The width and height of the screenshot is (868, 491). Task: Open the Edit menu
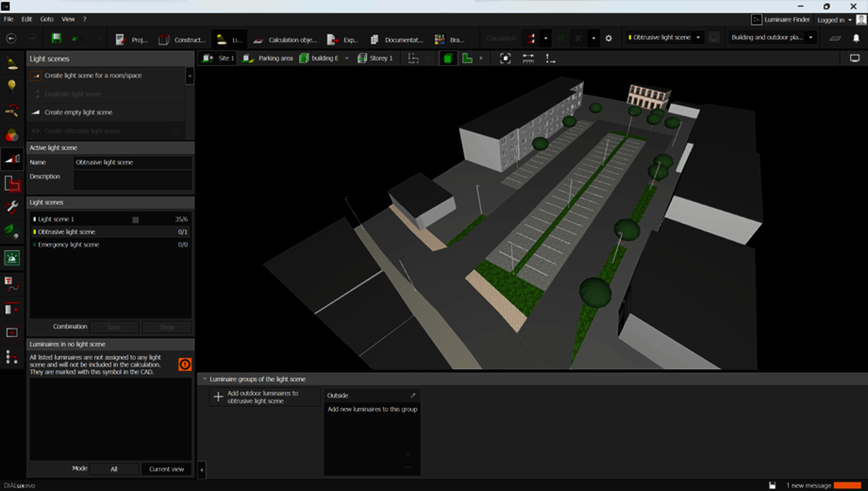point(26,19)
